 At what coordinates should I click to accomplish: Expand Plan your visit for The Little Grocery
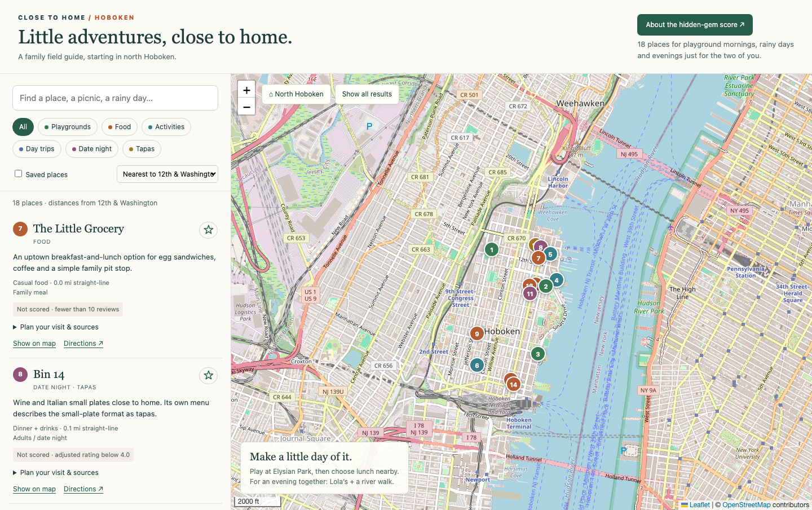click(x=56, y=327)
